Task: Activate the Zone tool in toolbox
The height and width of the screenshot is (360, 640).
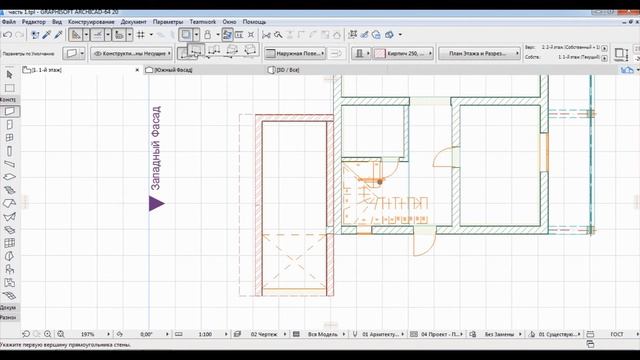Action: [x=9, y=282]
